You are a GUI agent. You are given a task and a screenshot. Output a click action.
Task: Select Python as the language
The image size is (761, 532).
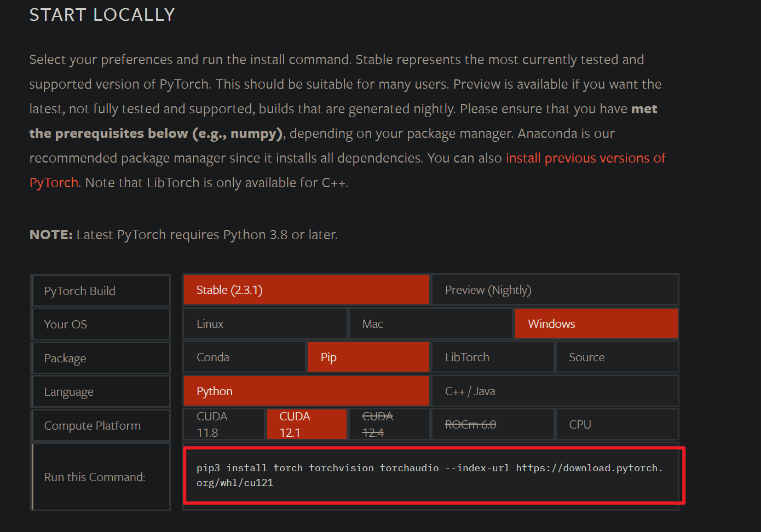[305, 391]
